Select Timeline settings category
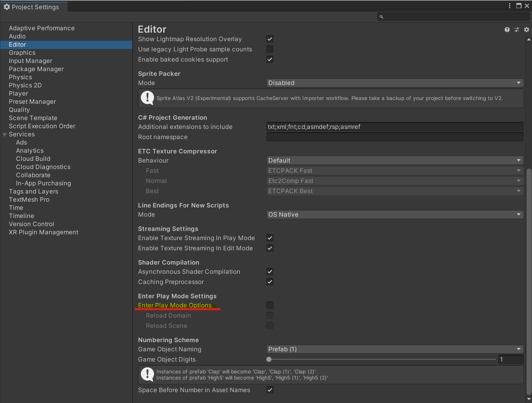The height and width of the screenshot is (403, 532). [x=21, y=216]
